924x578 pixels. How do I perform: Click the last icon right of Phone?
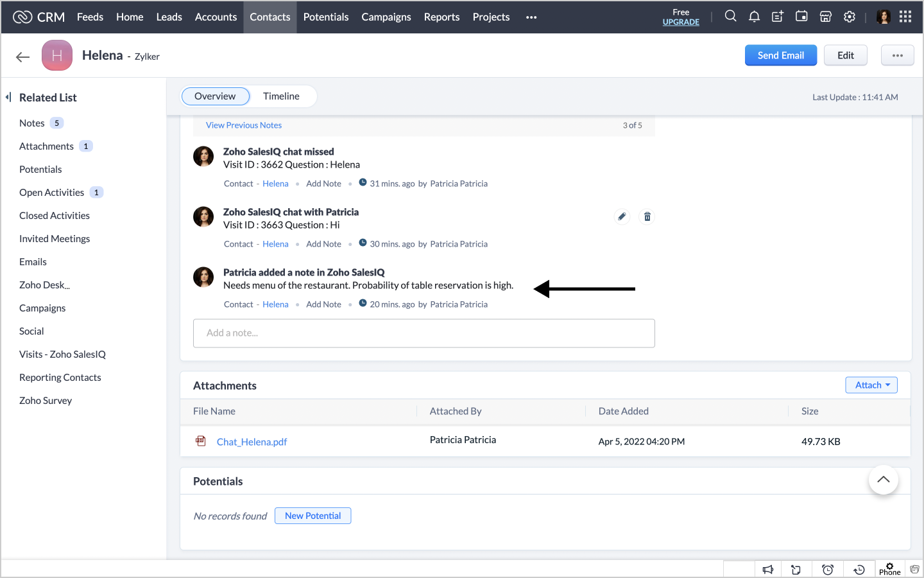click(914, 570)
